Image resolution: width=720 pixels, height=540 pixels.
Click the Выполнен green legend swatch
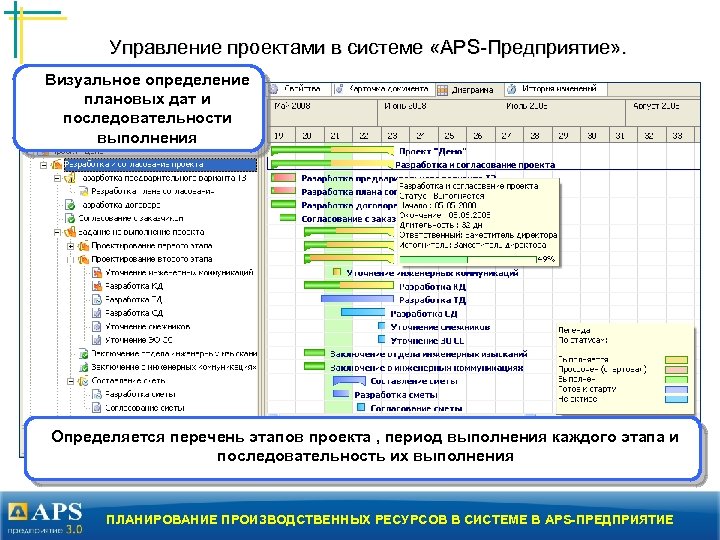pyautogui.click(x=676, y=380)
